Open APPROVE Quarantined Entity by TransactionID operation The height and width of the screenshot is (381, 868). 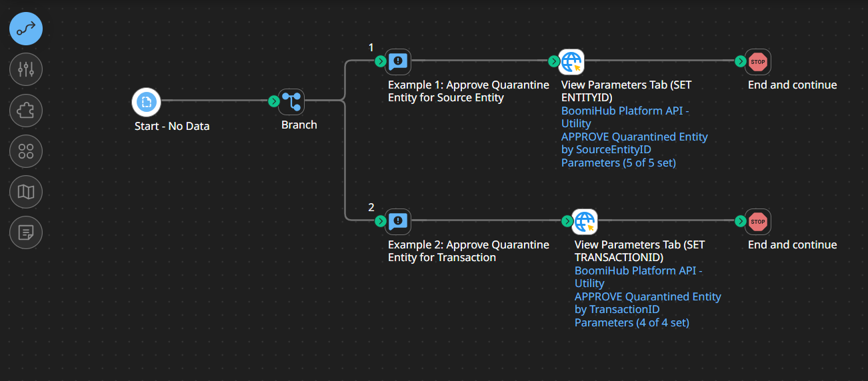point(647,303)
